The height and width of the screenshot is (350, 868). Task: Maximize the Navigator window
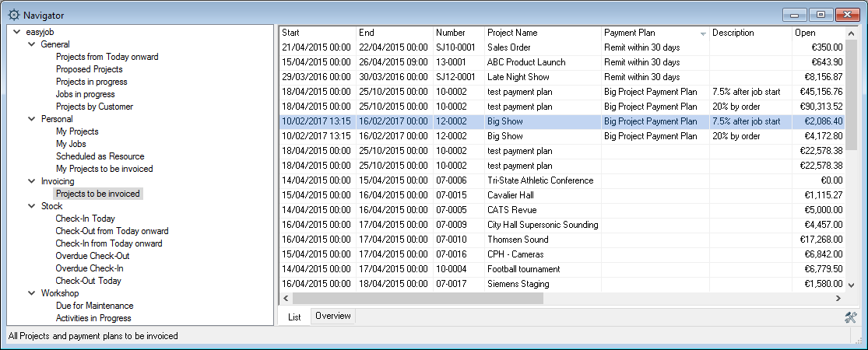coord(821,15)
